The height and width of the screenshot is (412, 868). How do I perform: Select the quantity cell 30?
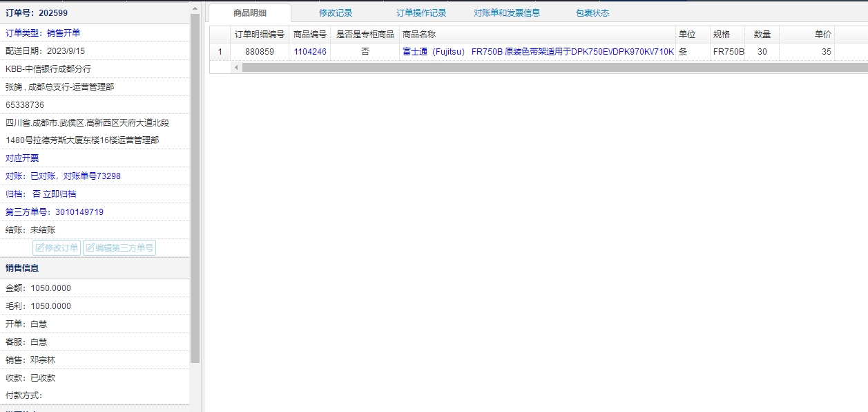(x=762, y=51)
